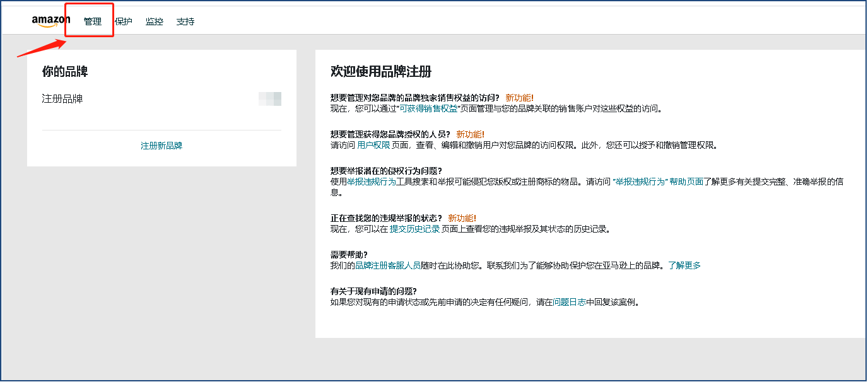The height and width of the screenshot is (382, 868).
Task: Open the 举报违规行为 tool link
Action: click(x=372, y=182)
